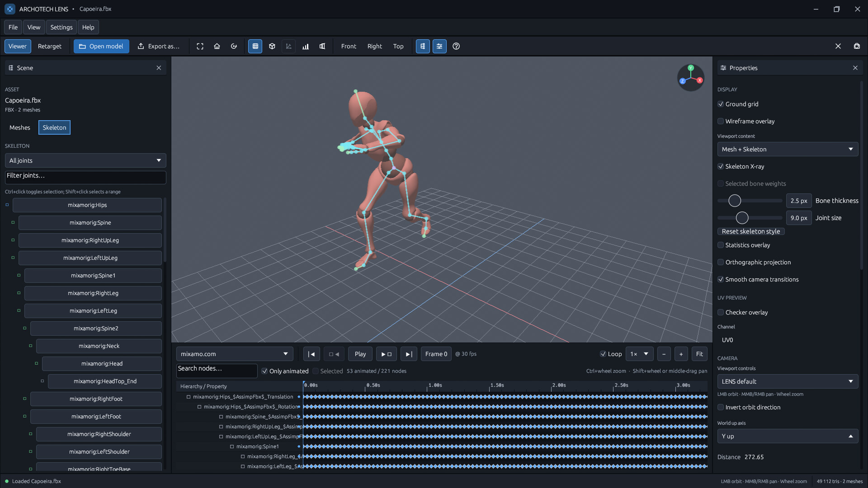Viewport: 868px width, 488px height.
Task: Toggle the ground grid toolbar icon
Action: [255, 46]
